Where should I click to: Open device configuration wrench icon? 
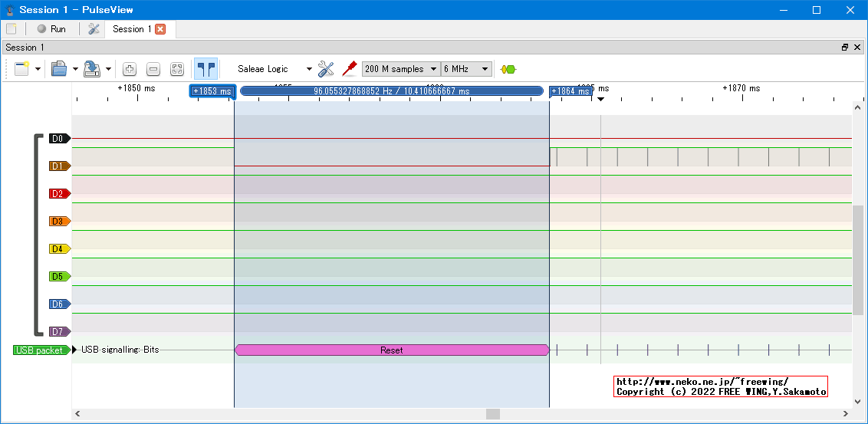(x=326, y=69)
